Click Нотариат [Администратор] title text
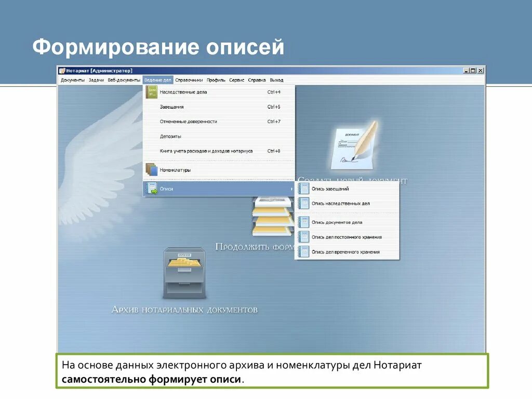532x399 pixels. click(x=99, y=71)
